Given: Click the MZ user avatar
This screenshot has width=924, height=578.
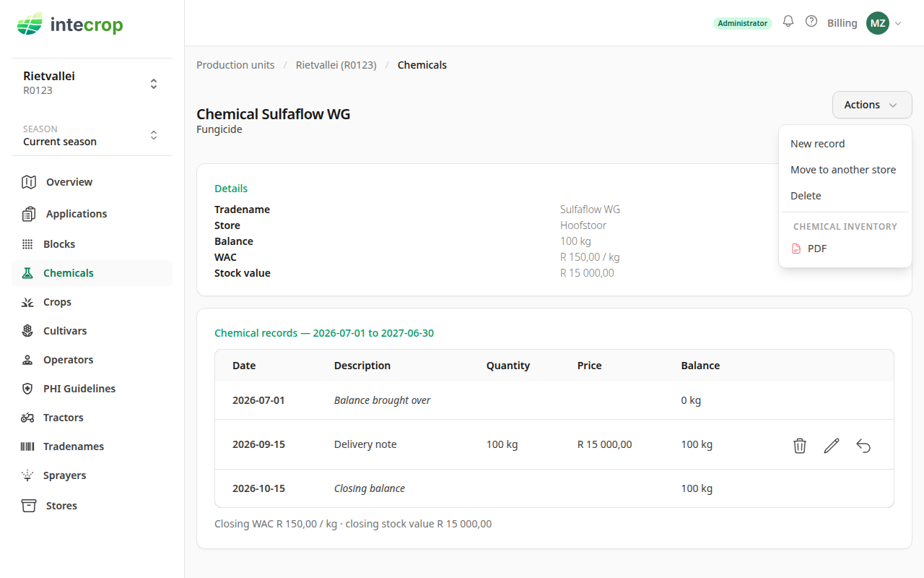Looking at the screenshot, I should pos(878,23).
